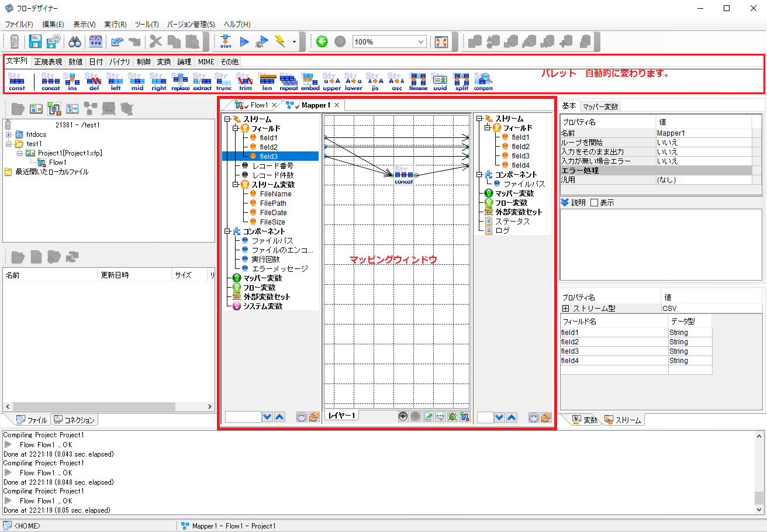767x532 pixels.
Task: Select the jis conversion function
Action: [x=375, y=82]
